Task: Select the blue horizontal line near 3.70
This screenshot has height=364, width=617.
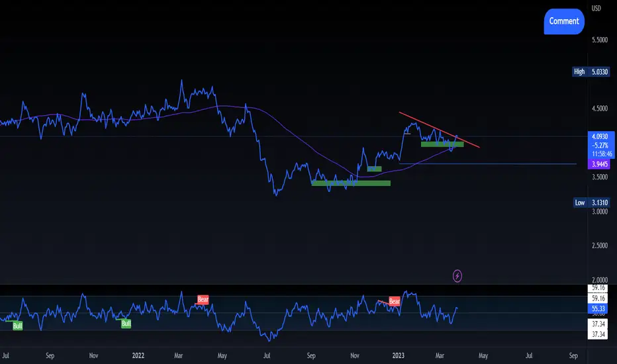Action: 488,163
